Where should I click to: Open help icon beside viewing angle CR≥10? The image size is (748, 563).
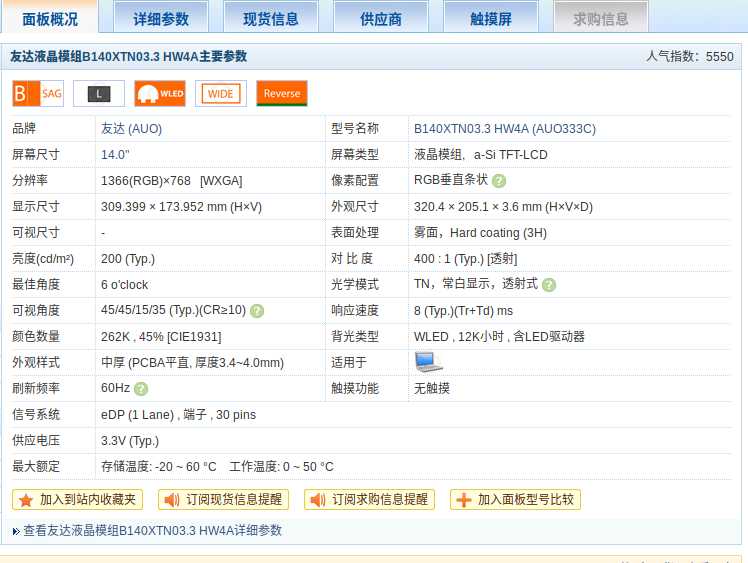(257, 311)
